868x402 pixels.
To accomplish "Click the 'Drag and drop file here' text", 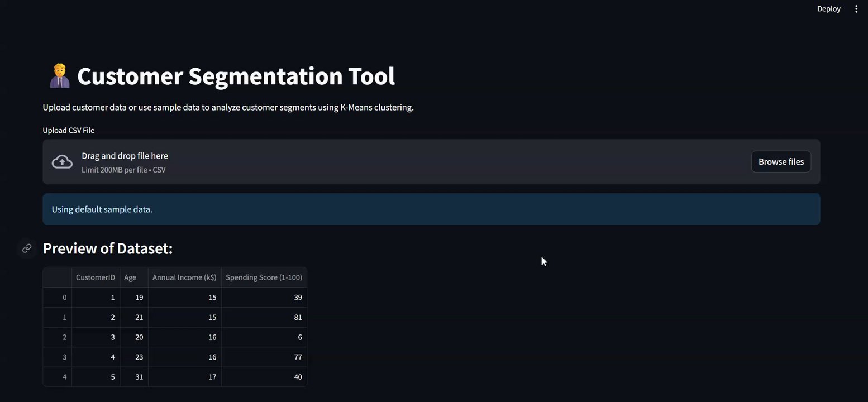I will [125, 156].
